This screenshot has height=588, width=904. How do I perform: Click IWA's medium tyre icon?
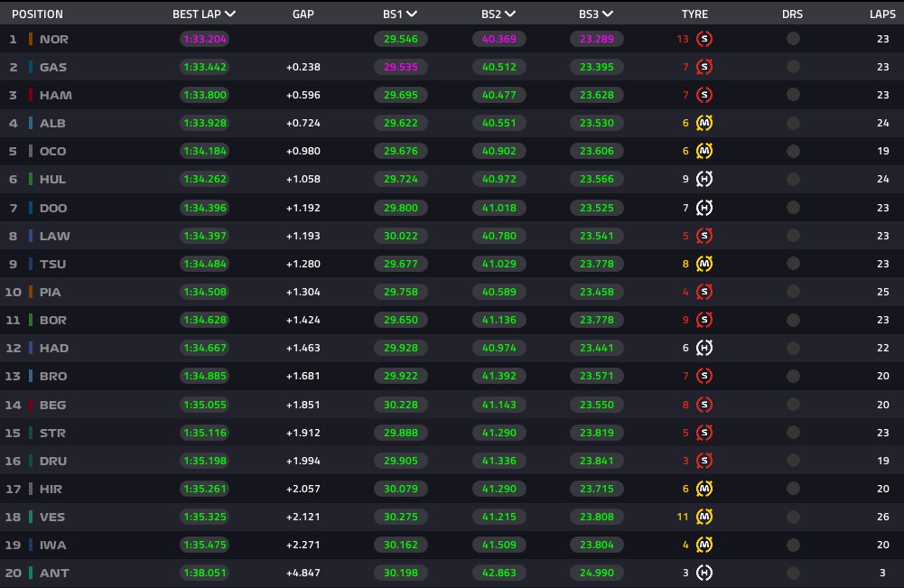[704, 545]
